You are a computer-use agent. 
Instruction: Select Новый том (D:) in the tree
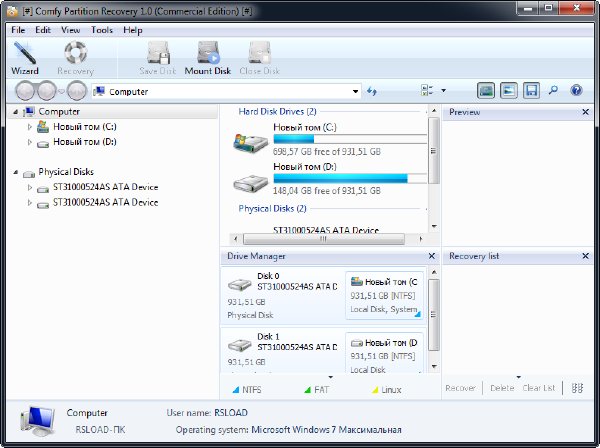(85, 142)
